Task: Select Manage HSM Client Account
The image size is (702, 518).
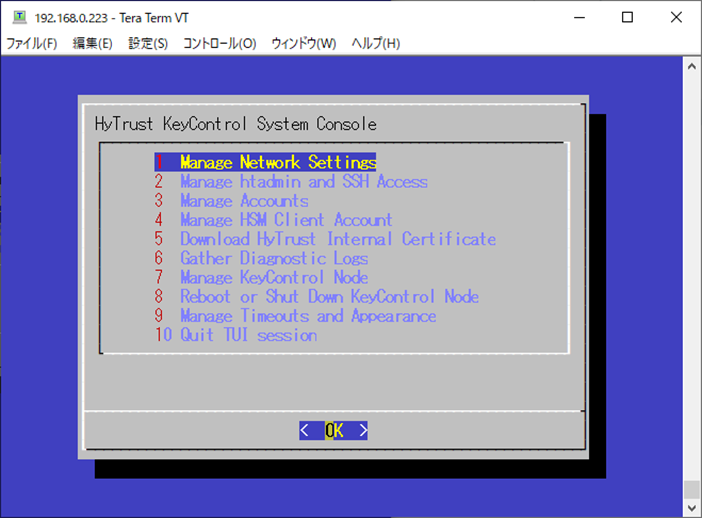Action: pos(274,220)
